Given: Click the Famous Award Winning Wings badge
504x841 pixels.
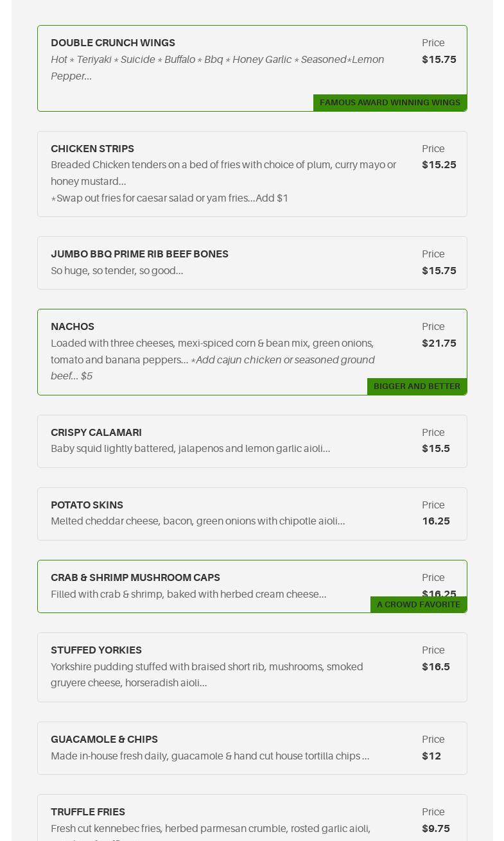Looking at the screenshot, I should pos(390,103).
